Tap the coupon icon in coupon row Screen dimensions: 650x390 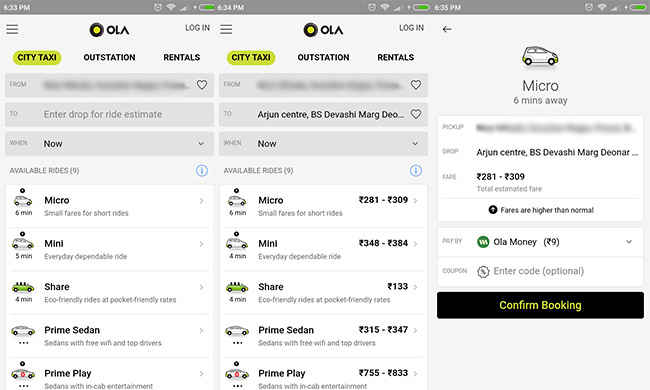tap(483, 271)
